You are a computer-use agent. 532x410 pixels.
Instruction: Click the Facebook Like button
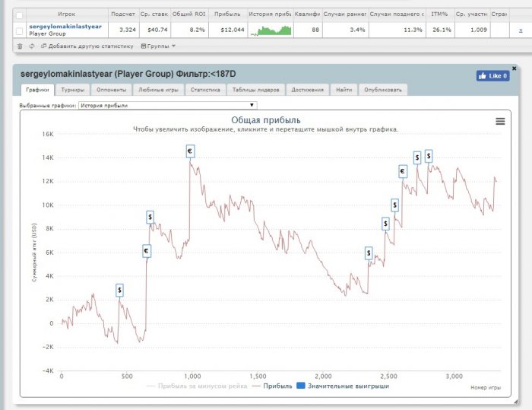[x=492, y=76]
